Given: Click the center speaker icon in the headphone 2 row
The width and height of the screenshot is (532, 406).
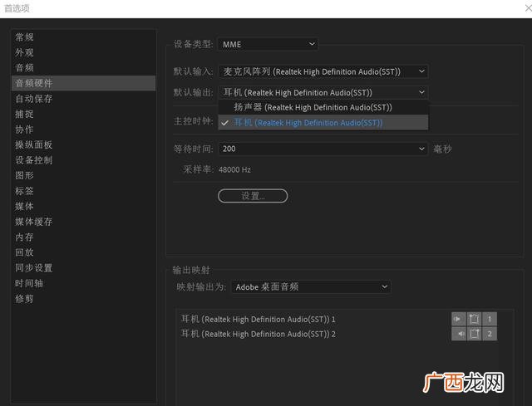Looking at the screenshot, I should pos(474,334).
